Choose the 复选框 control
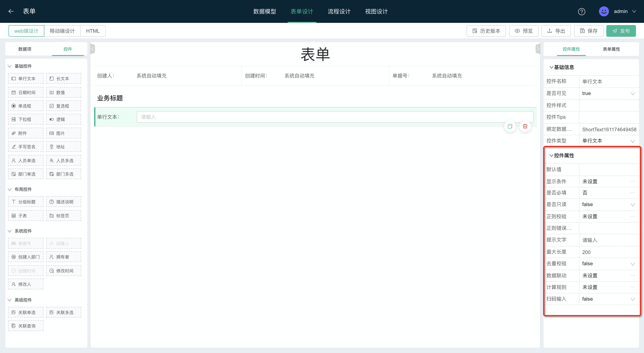 pos(63,106)
